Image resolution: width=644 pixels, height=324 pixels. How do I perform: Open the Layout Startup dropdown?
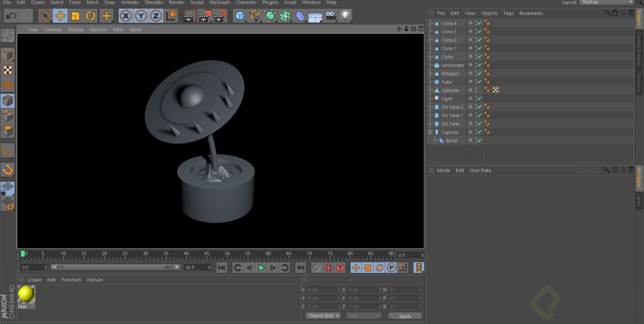pos(606,2)
